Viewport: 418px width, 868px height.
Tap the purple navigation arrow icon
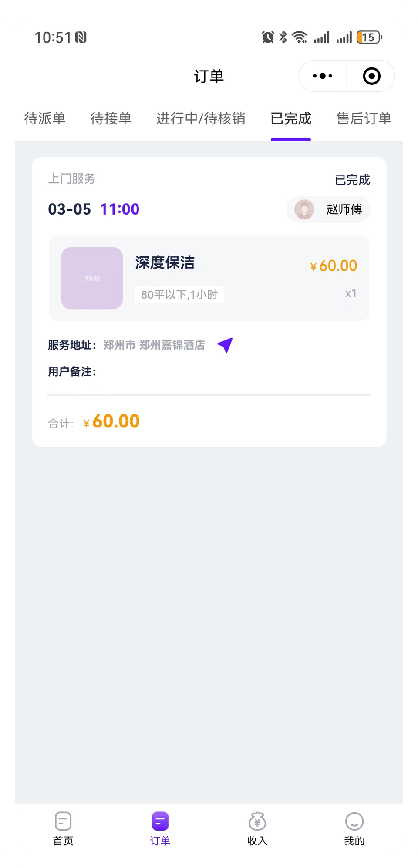tap(225, 345)
